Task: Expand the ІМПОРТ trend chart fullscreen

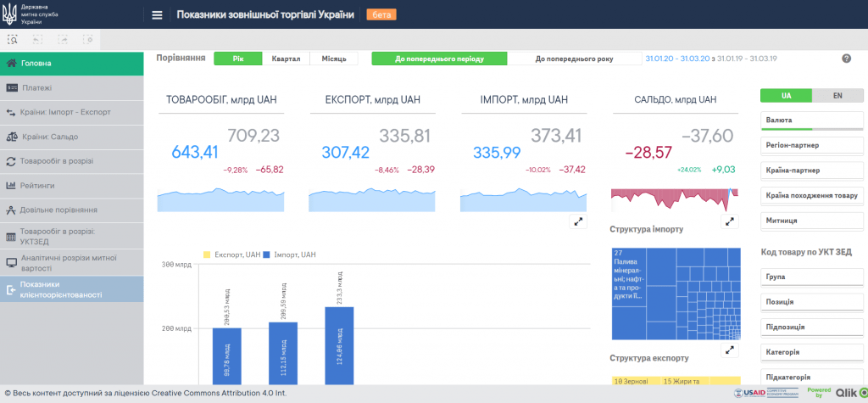Action: point(578,221)
